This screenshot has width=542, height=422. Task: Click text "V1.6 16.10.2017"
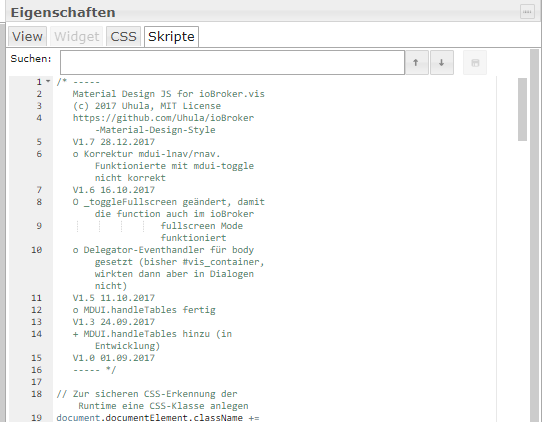pos(113,190)
